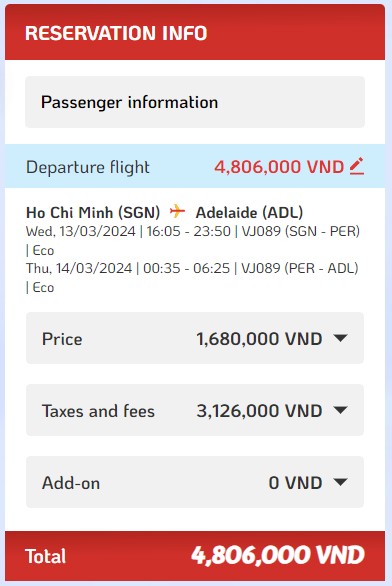Click the pencil edit icon for departure flight
392x586 pixels.
coord(357,166)
